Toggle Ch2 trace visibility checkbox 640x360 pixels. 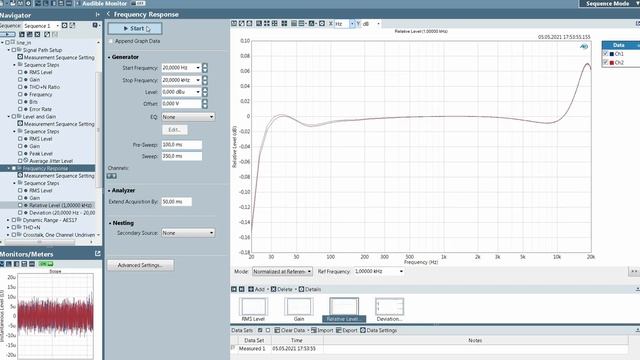point(606,62)
